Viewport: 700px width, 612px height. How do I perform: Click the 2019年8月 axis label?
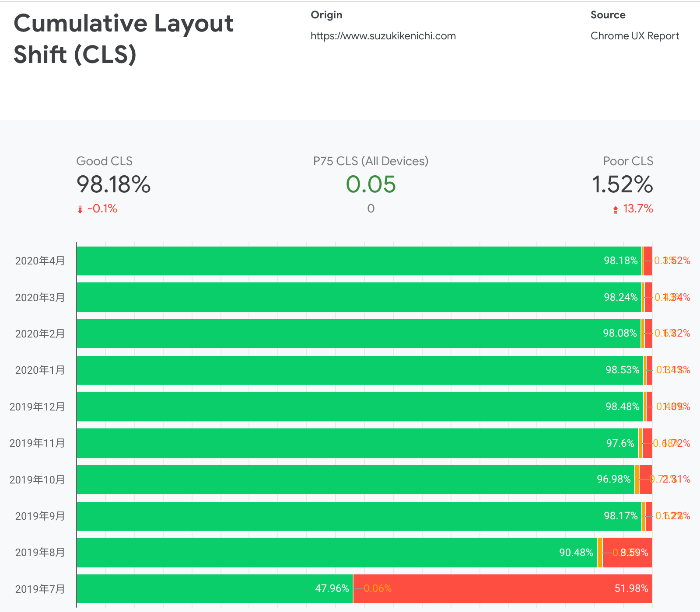[40, 553]
